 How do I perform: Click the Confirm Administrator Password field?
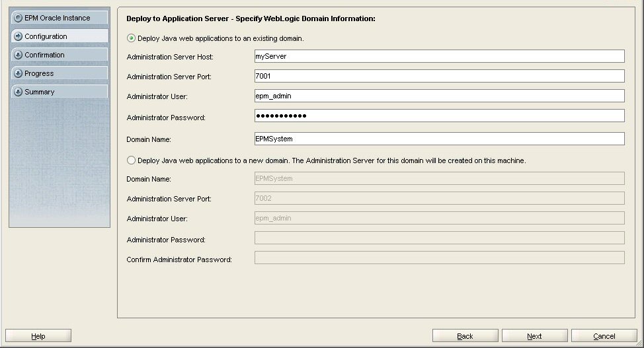pos(440,258)
